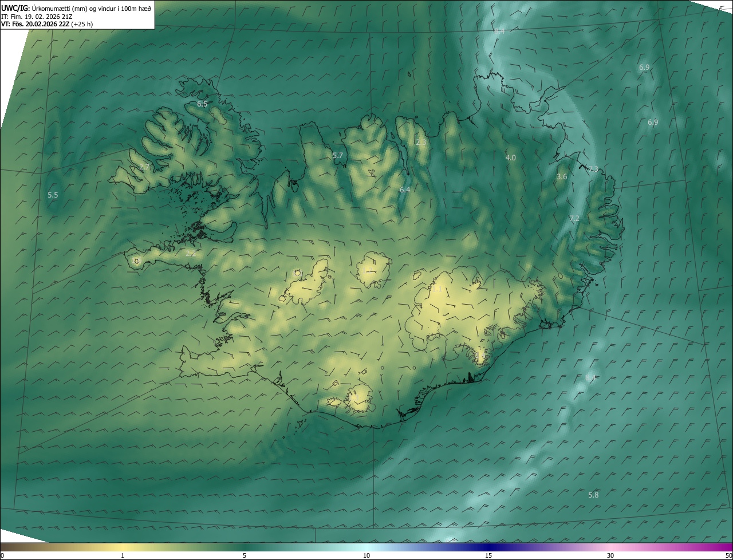
Task: Click the map value label '5.7'
Action: [338, 155]
